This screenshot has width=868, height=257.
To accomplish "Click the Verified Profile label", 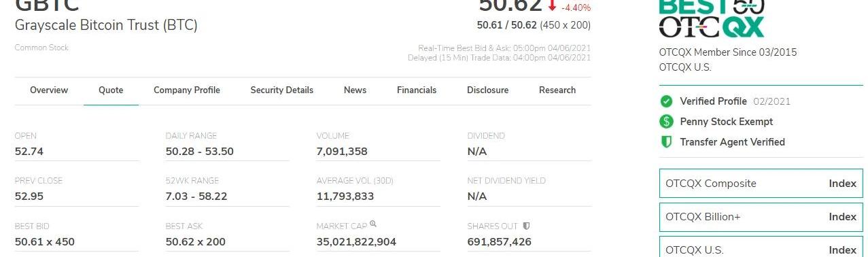I will click(x=713, y=101).
